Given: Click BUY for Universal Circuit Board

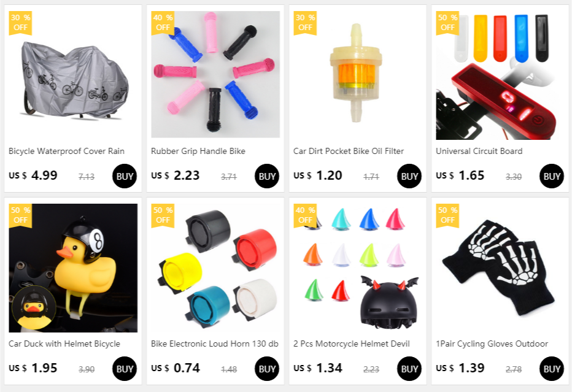Looking at the screenshot, I should [x=552, y=176].
